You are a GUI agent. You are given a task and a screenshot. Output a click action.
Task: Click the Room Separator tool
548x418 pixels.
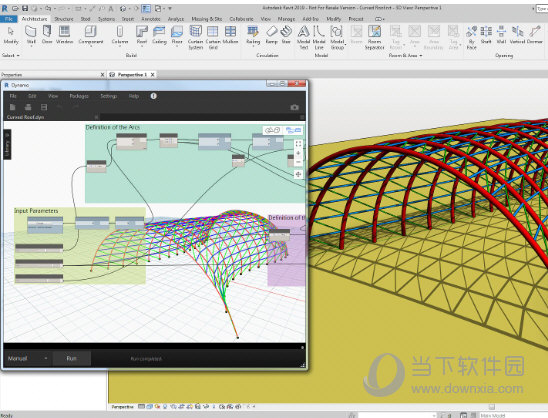(374, 37)
